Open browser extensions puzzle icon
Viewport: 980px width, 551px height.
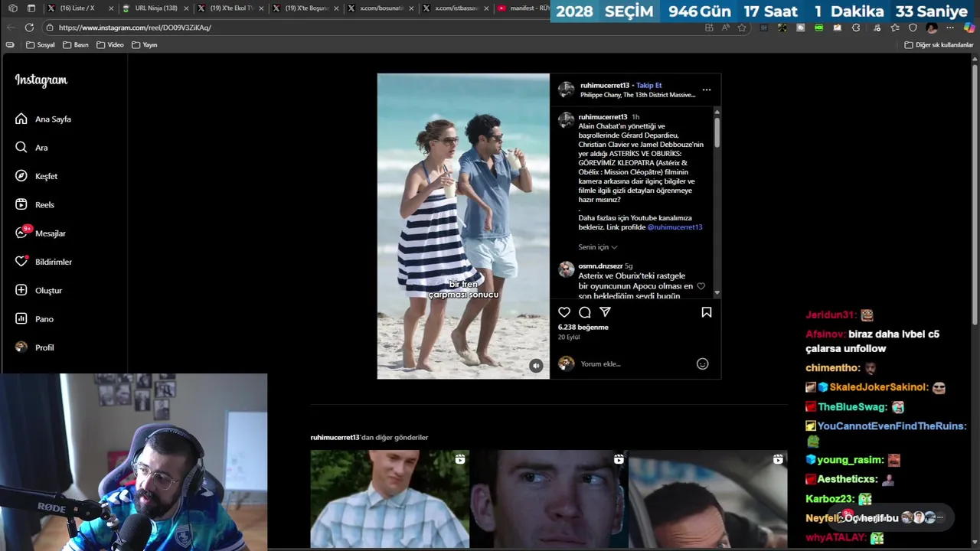856,28
